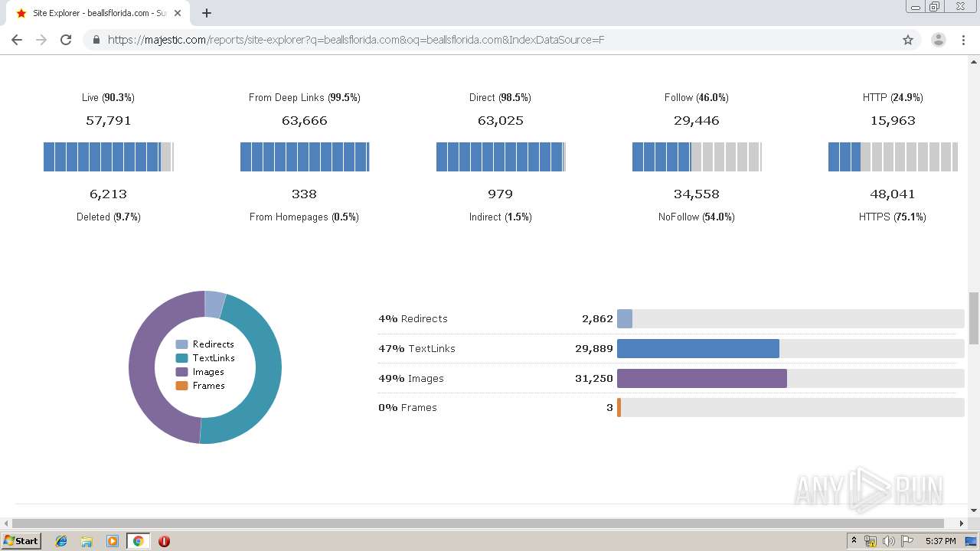This screenshot has width=980, height=551.
Task: Click the Redirects legend color swatch
Action: (181, 344)
